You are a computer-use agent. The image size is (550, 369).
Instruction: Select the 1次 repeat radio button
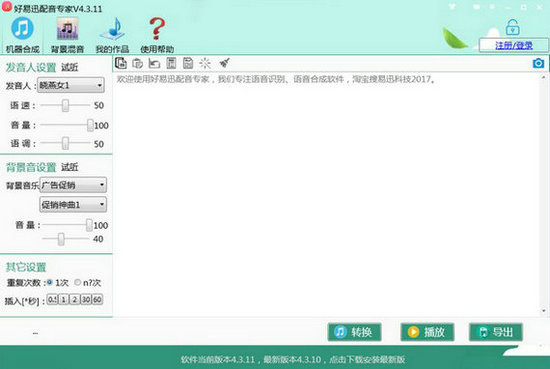click(49, 282)
